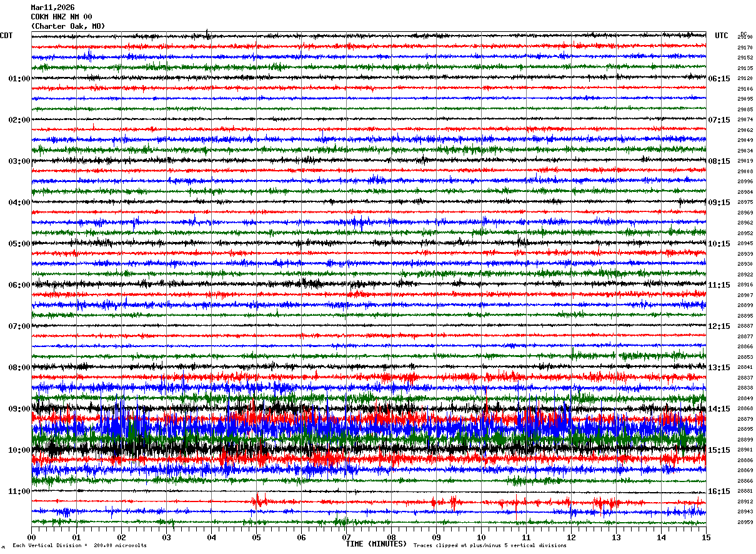Click the '09:15' UTC time label

[719, 203]
